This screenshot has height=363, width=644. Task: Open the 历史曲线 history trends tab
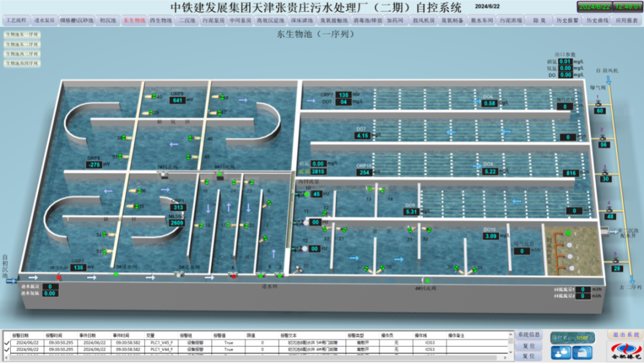click(x=597, y=20)
